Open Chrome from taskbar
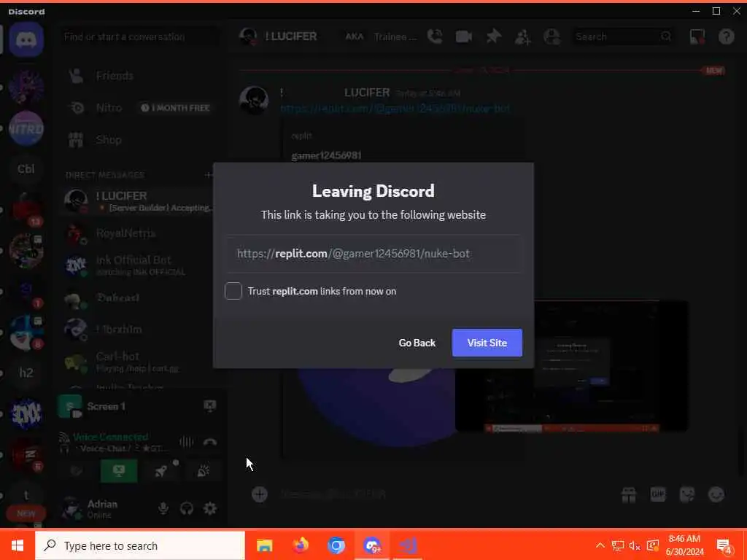Viewport: 747px width, 560px height. pyautogui.click(x=336, y=545)
